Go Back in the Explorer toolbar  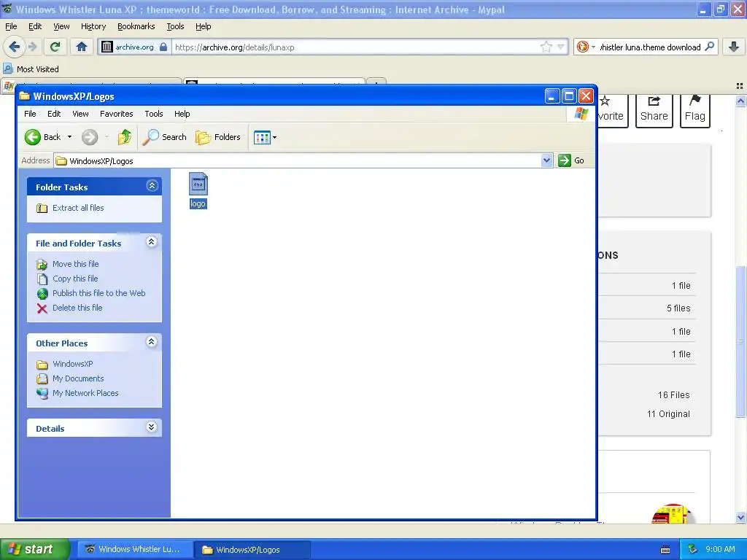click(x=42, y=137)
